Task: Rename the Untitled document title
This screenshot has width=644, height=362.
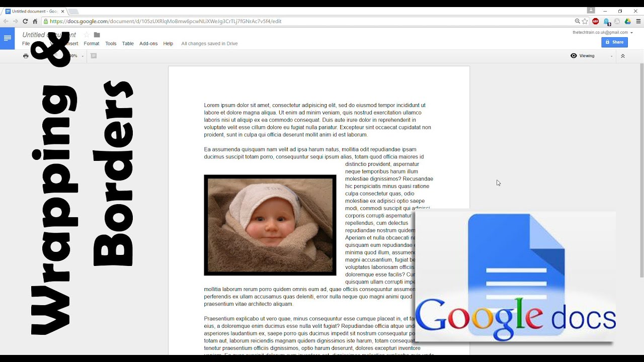Action: click(x=49, y=35)
